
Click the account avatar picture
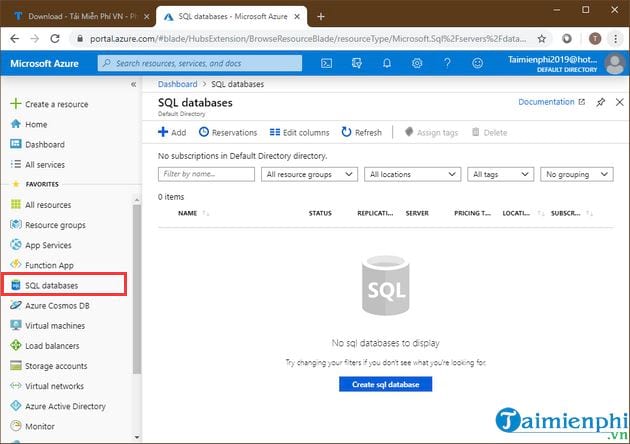(x=615, y=63)
